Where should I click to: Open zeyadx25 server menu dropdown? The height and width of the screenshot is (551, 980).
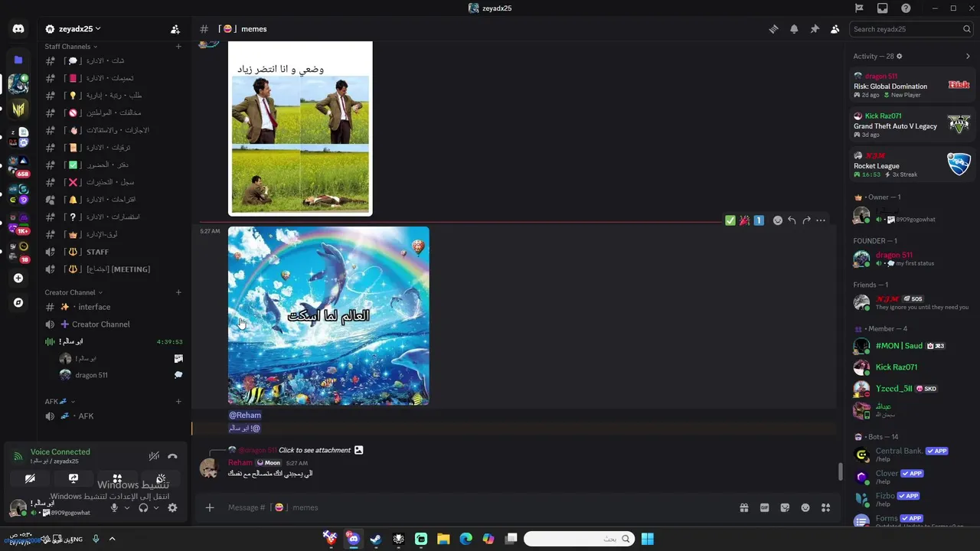pyautogui.click(x=73, y=29)
